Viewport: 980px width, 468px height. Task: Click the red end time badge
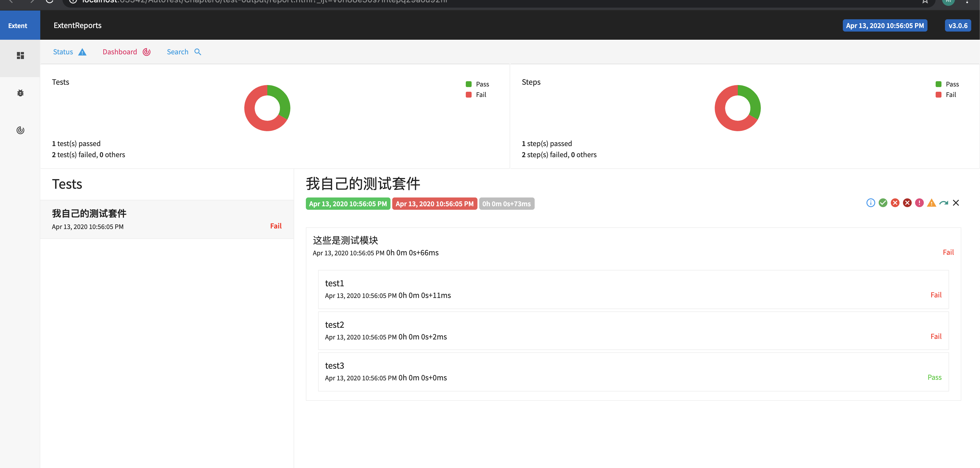click(435, 204)
